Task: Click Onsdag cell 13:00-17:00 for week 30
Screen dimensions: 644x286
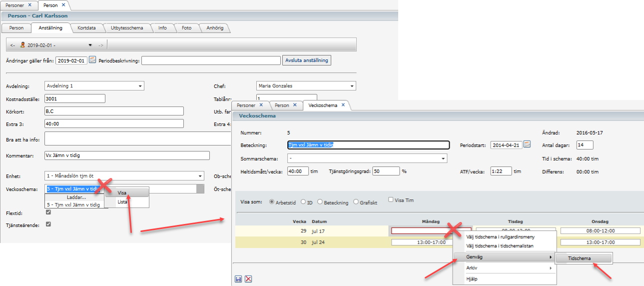Action: point(600,242)
